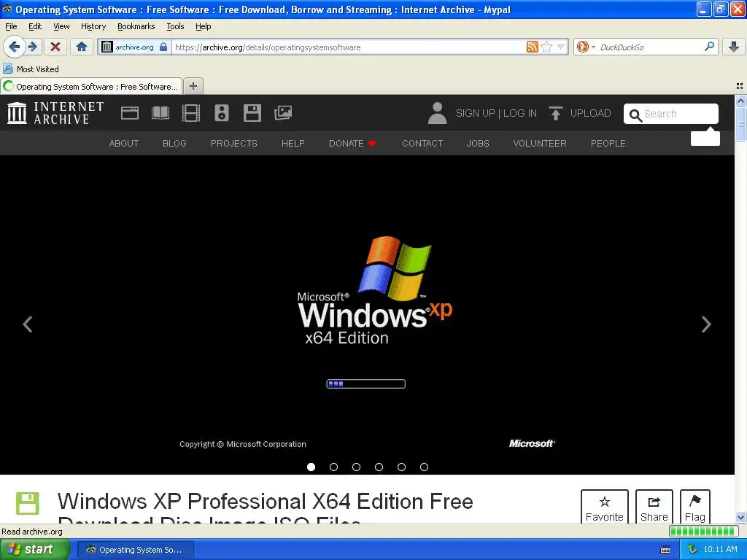Open the Edit menu

coord(35,26)
